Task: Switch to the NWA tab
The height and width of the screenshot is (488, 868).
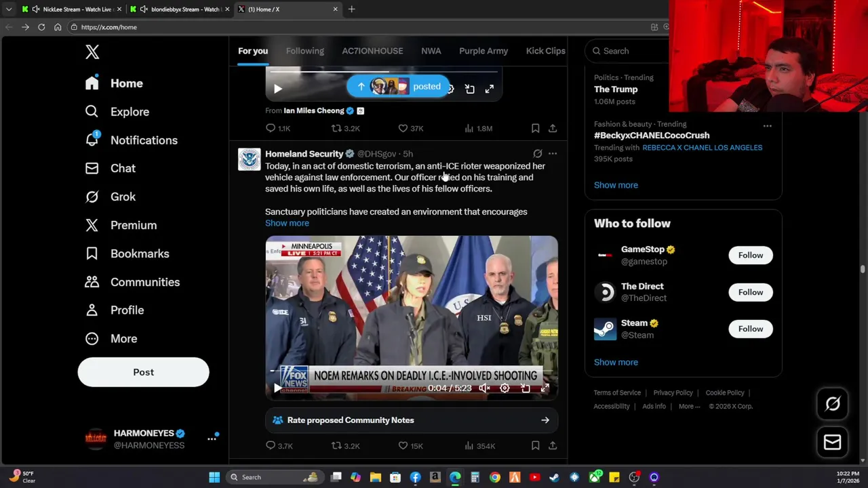Action: (431, 51)
